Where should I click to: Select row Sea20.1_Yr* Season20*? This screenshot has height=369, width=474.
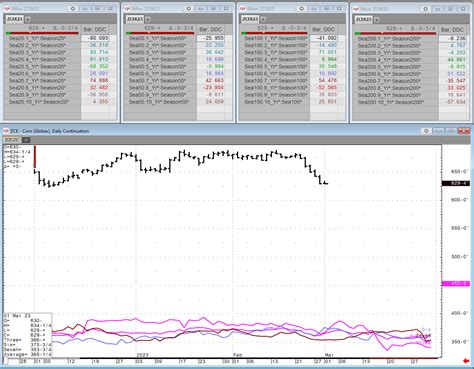click(43, 38)
